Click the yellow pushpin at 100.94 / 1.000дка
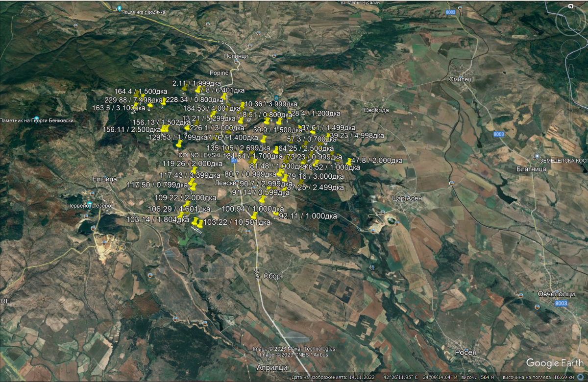The image size is (588, 382). pyautogui.click(x=254, y=215)
